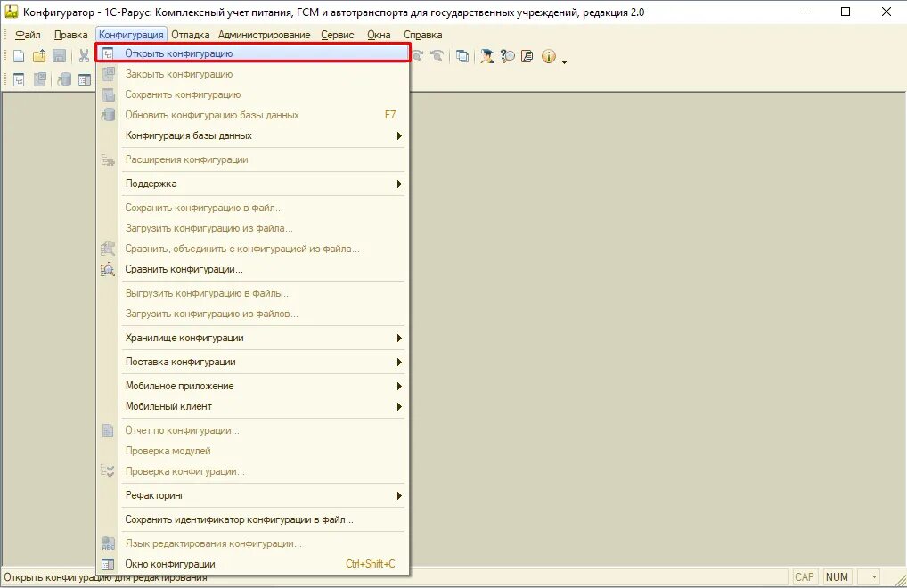The height and width of the screenshot is (588, 907).
Task: Open the Справка menu
Action: pyautogui.click(x=423, y=35)
